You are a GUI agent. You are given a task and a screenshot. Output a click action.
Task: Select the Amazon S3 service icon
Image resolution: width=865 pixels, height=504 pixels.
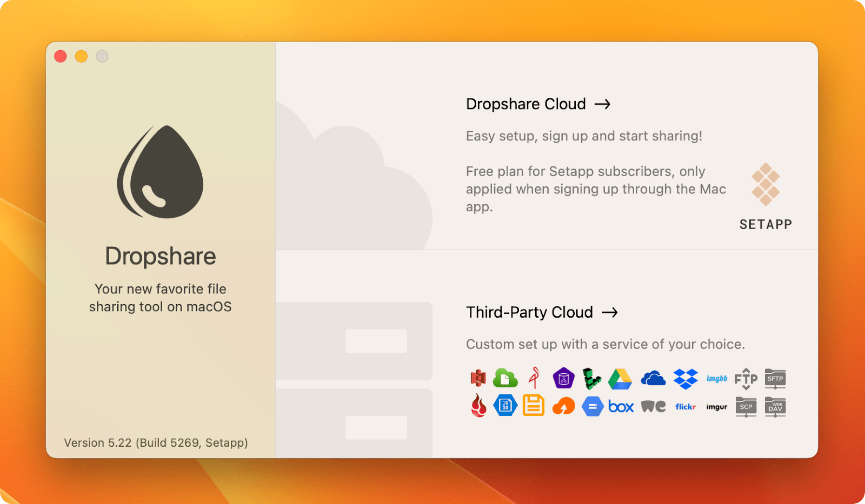click(478, 379)
